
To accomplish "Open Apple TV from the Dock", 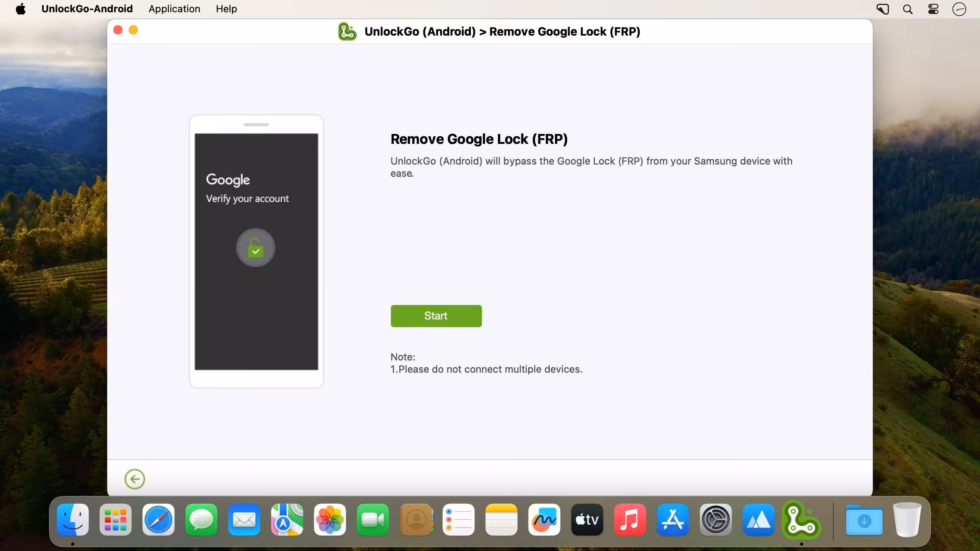I will point(587,520).
